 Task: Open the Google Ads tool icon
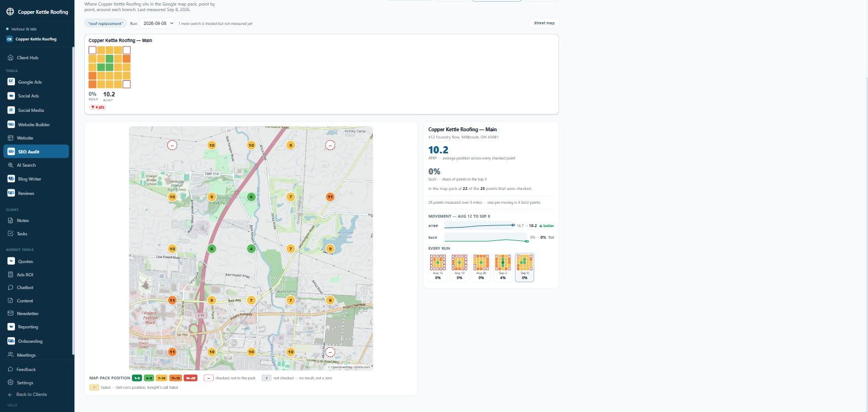(x=11, y=82)
